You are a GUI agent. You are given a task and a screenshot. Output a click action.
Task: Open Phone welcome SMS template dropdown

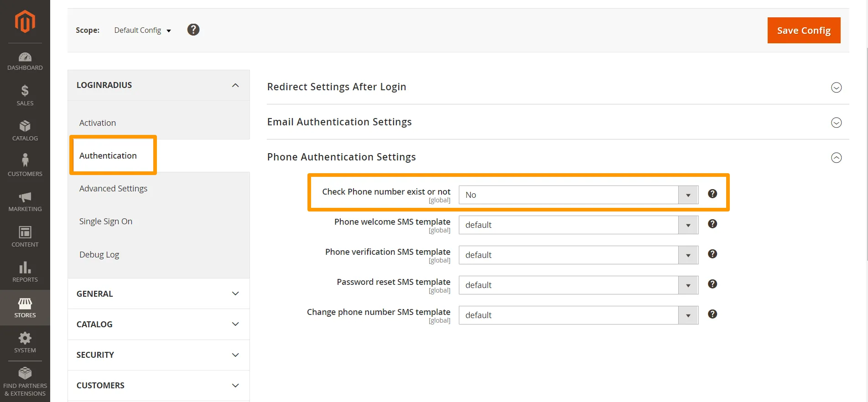click(x=578, y=225)
